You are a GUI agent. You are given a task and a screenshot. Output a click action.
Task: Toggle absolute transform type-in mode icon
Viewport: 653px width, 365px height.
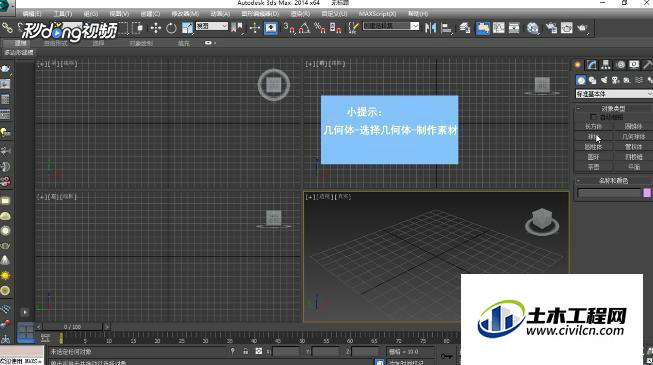259,352
